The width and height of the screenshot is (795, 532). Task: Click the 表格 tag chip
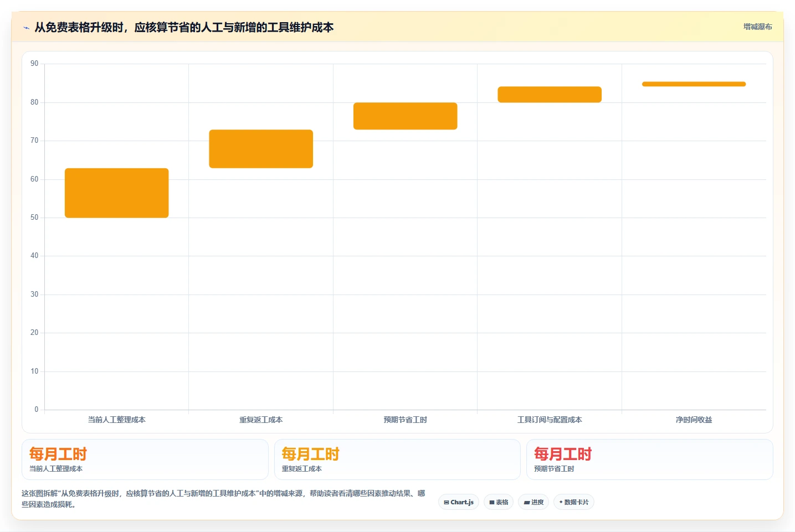tap(499, 502)
